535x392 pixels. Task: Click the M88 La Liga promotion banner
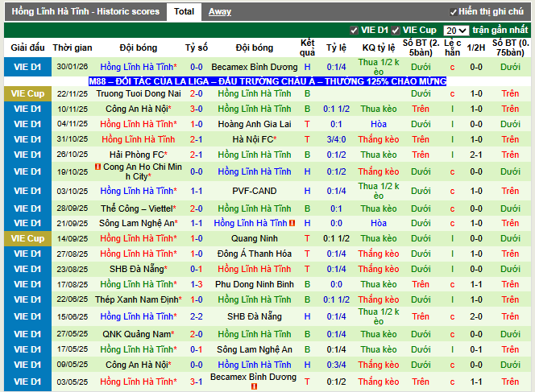267,81
